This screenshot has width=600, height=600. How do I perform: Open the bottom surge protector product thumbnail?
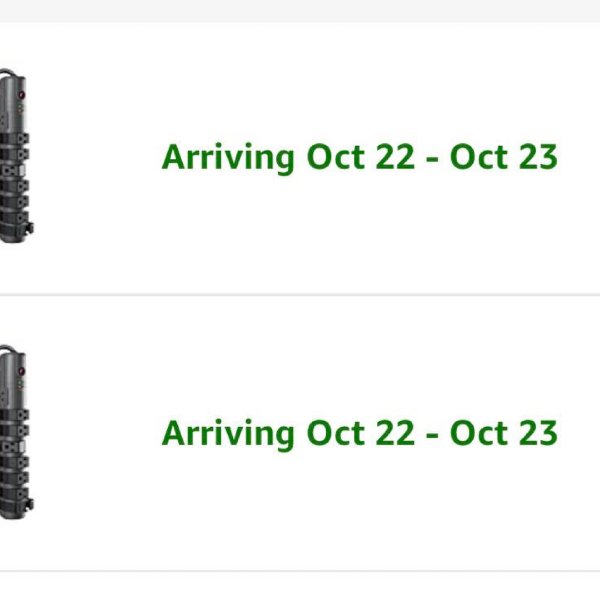[x=16, y=432]
